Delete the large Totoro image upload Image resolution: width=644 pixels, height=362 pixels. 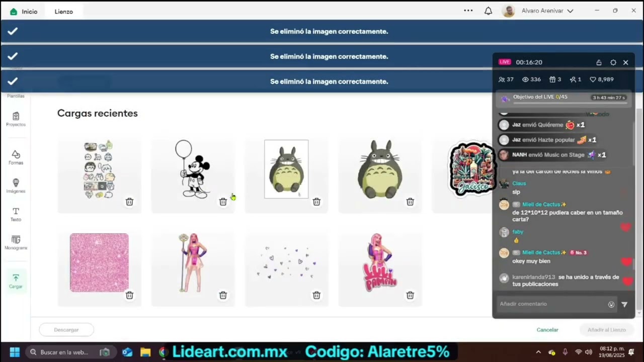[x=410, y=202]
